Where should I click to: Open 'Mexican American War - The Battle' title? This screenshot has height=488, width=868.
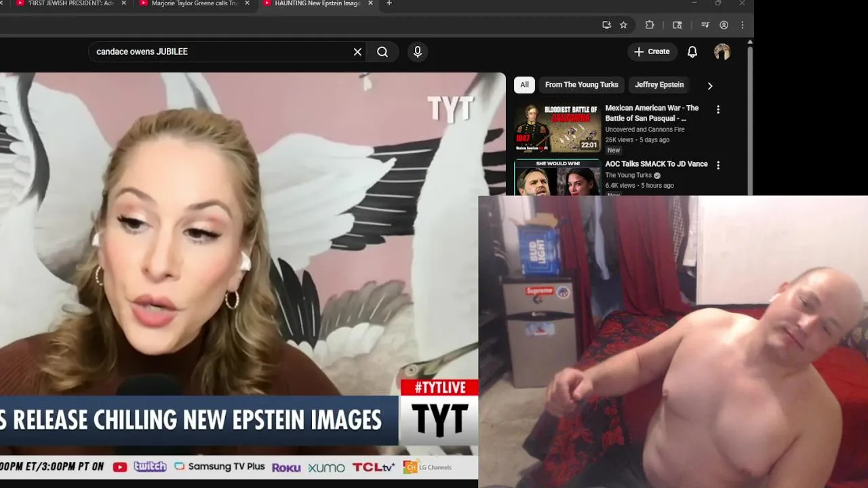point(652,113)
